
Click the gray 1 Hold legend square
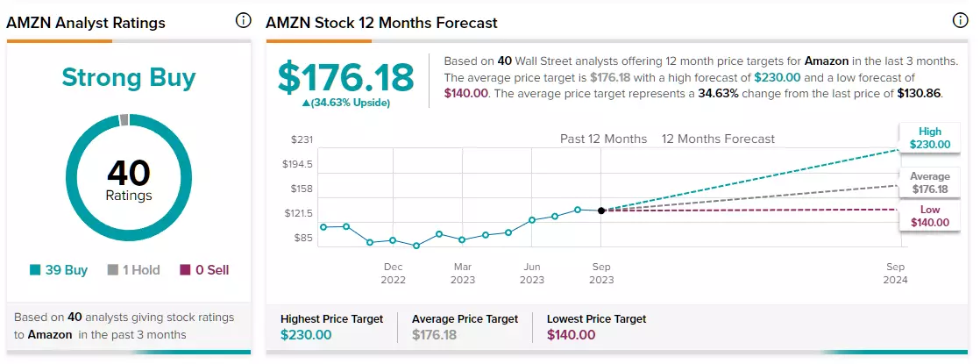tap(113, 270)
